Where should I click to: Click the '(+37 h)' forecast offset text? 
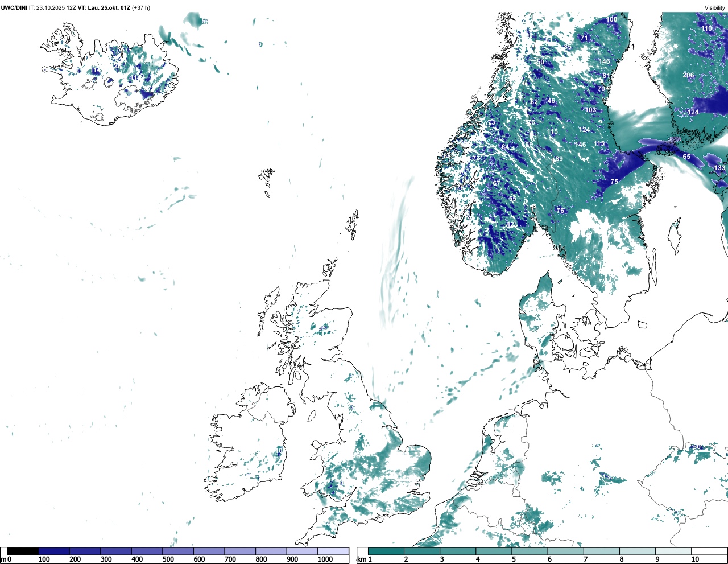[x=140, y=8]
